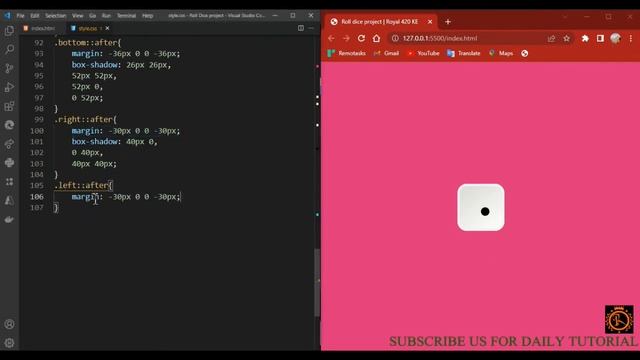Open the Go menu
640x360 pixels.
pyautogui.click(x=93, y=16)
